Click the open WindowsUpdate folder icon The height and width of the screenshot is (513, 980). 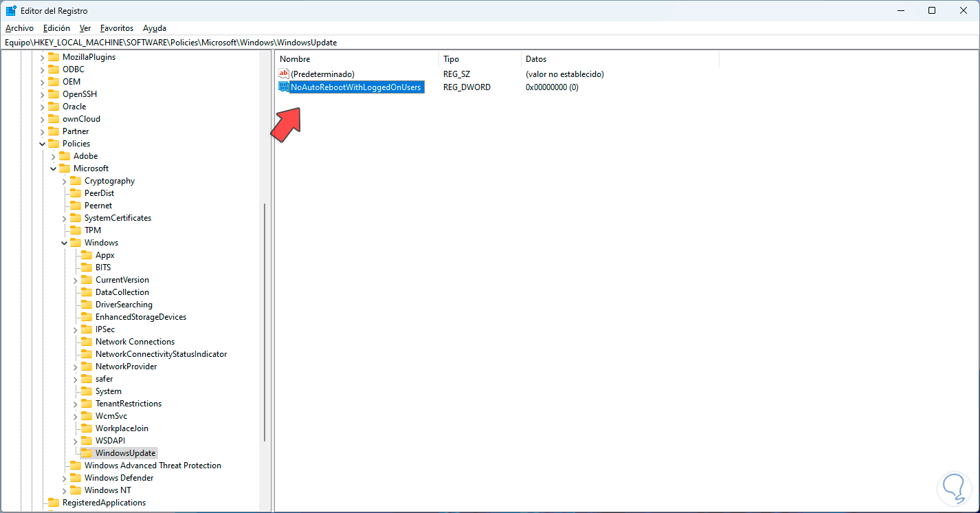point(87,453)
